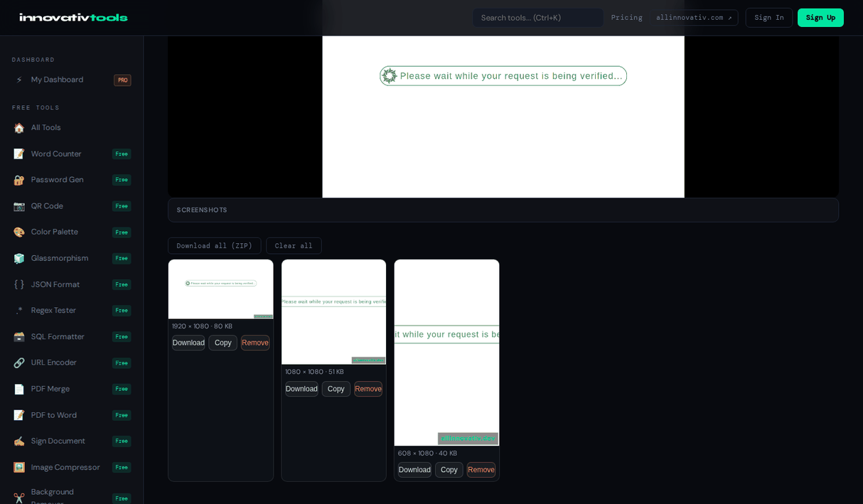The width and height of the screenshot is (863, 504).
Task: Click the Background Remover scissors icon
Action: (x=19, y=498)
